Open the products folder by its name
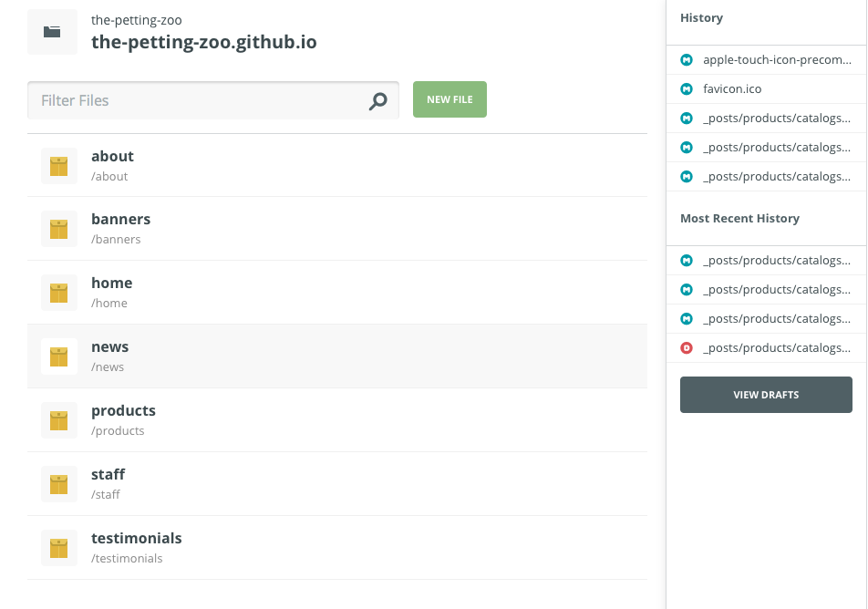 point(123,411)
